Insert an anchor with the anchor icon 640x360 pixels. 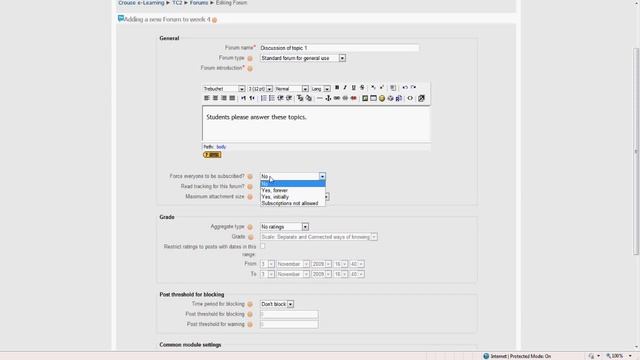tap(328, 98)
